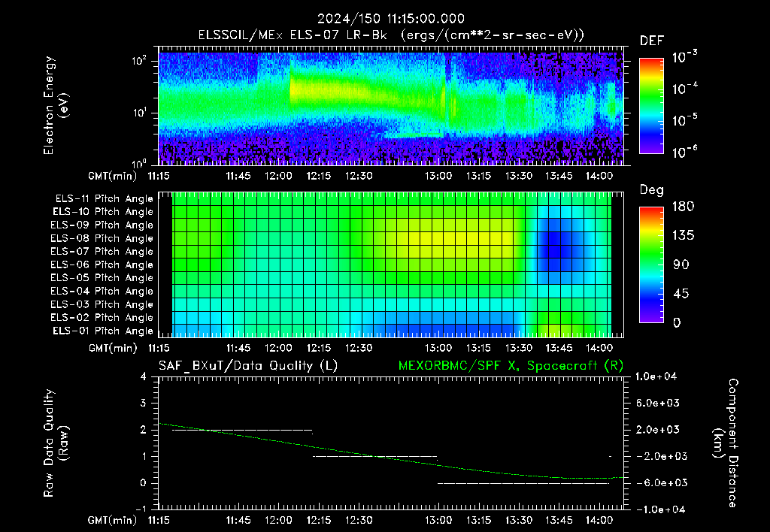The height and width of the screenshot is (532, 770).
Task: Click the ELS-03 Pitch Angle row label
Action: tap(102, 304)
